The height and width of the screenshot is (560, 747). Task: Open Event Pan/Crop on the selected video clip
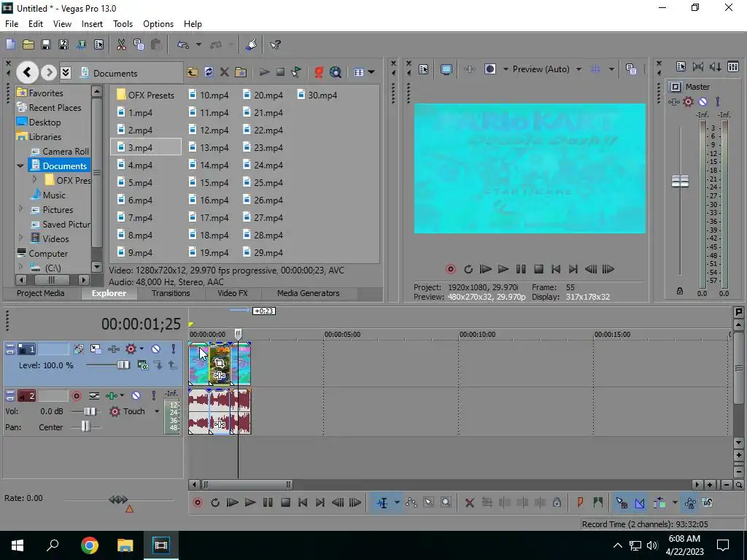219,363
